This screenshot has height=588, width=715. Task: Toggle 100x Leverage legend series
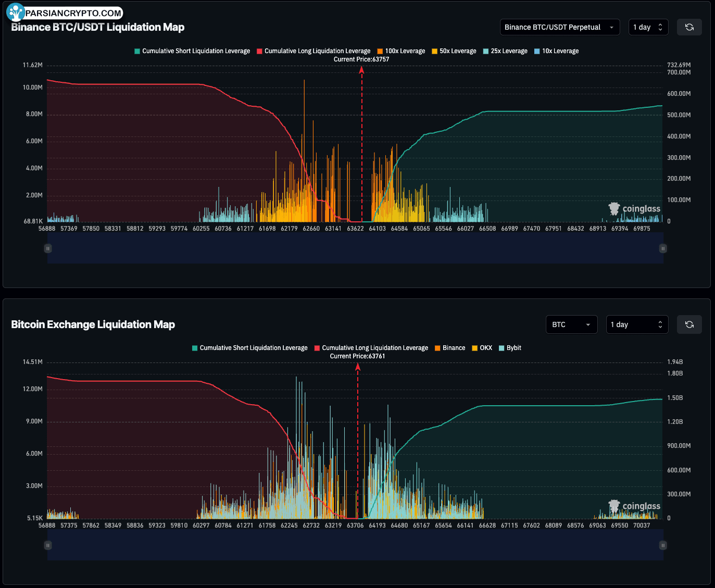(x=401, y=51)
